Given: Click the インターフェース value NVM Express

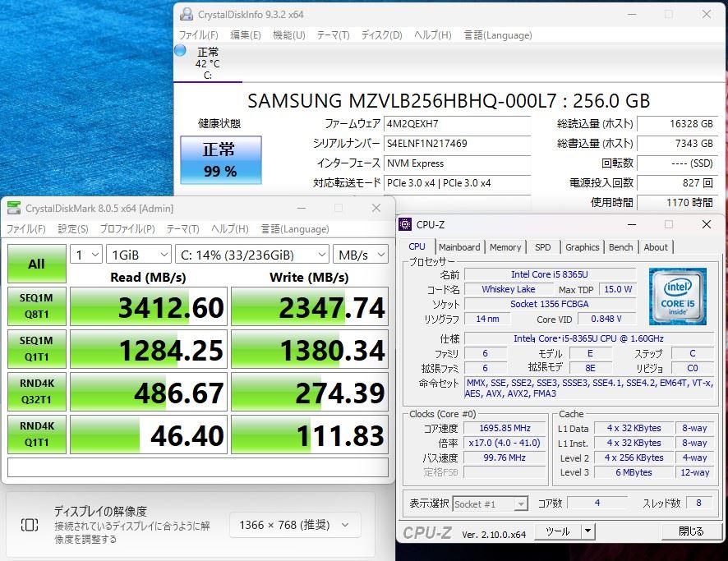Looking at the screenshot, I should click(x=457, y=163).
